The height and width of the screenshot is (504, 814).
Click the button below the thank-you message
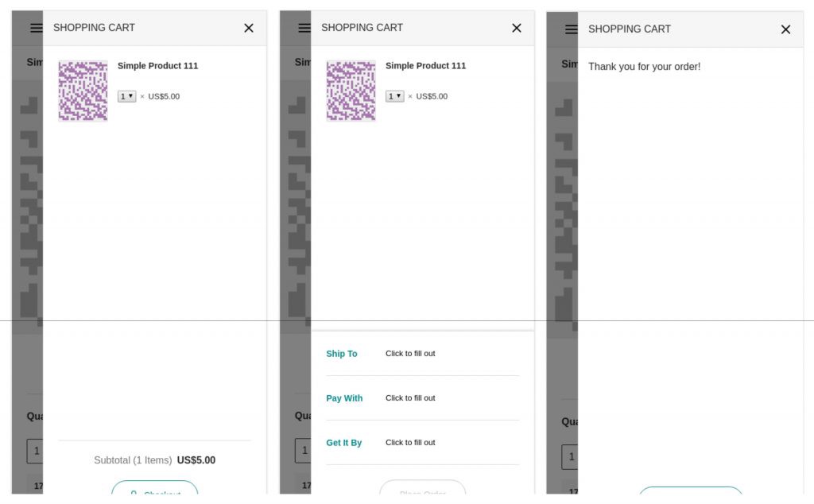tap(690, 494)
